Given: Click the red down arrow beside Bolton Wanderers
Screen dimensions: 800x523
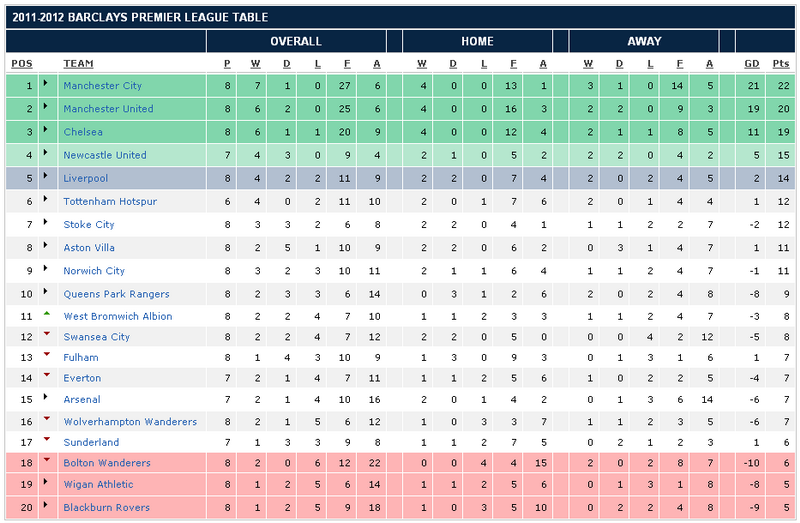Looking at the screenshot, I should 46,461.
